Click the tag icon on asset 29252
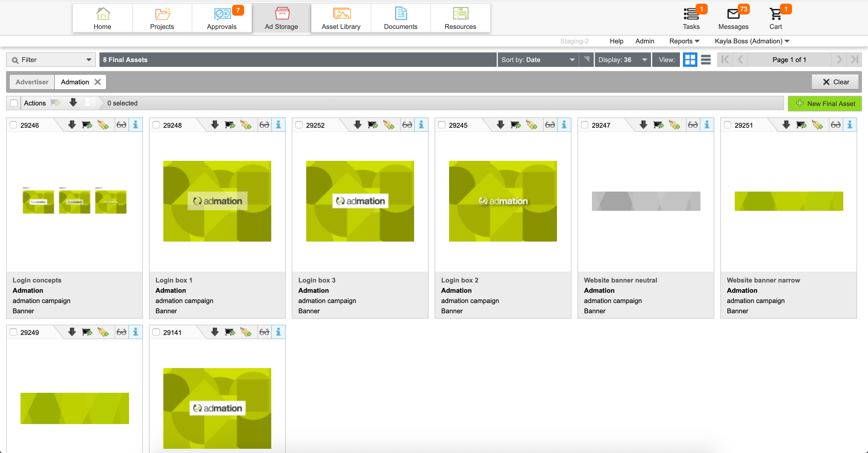 [388, 125]
